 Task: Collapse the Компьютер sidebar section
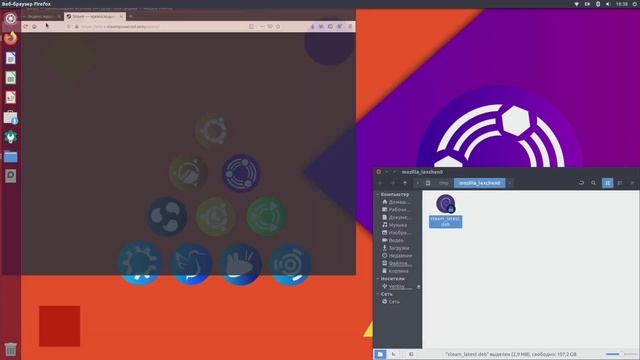[378, 194]
